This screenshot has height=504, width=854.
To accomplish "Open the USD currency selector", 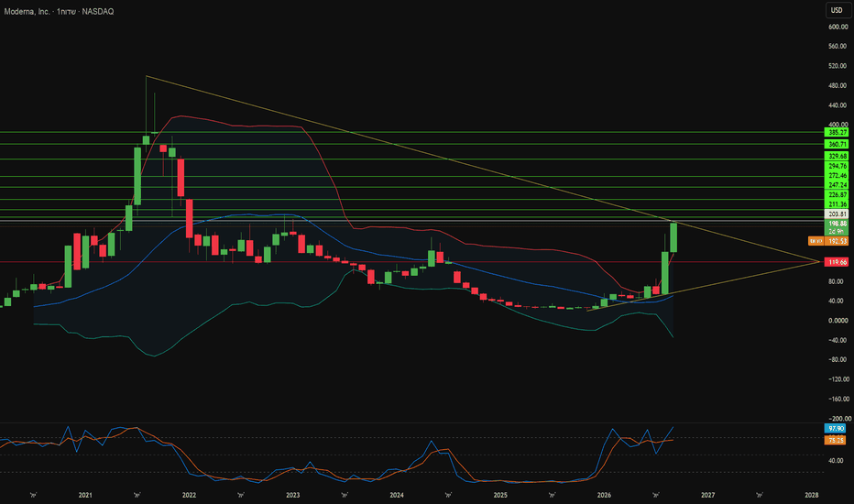I will [x=837, y=10].
